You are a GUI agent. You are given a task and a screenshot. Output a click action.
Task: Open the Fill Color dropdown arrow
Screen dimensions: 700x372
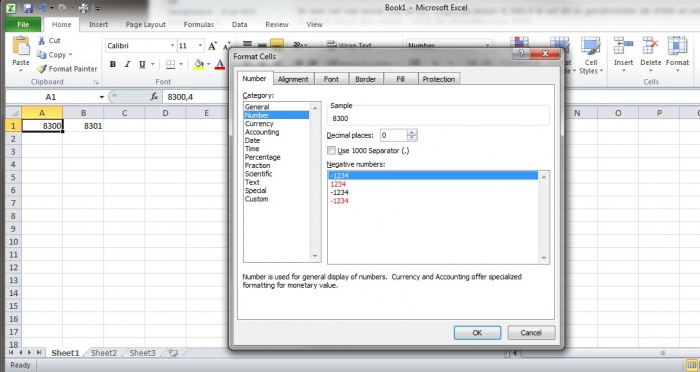[x=208, y=64]
